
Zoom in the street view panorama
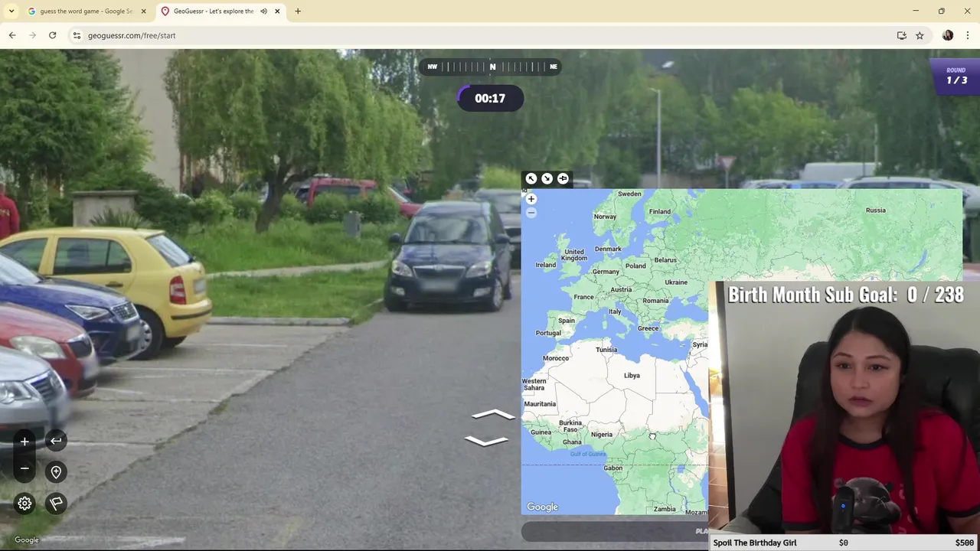click(24, 442)
